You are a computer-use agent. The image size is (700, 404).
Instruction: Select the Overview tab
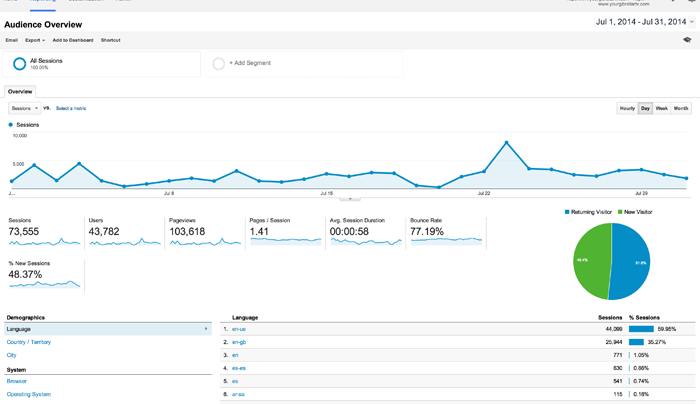[x=20, y=92]
